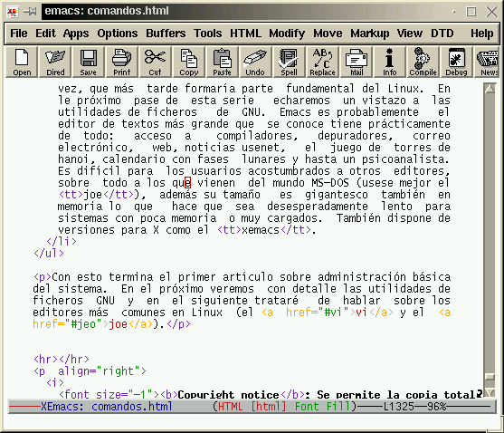This screenshot has width=504, height=433.
Task: Click the Copy toolbar icon
Action: coord(189,63)
